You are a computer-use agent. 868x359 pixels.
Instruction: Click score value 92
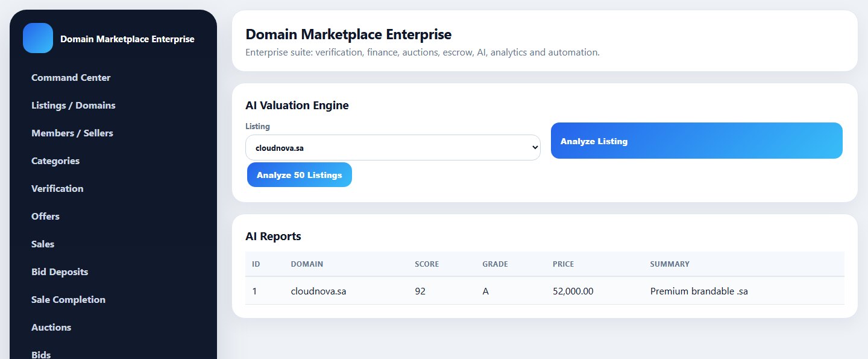pyautogui.click(x=420, y=291)
